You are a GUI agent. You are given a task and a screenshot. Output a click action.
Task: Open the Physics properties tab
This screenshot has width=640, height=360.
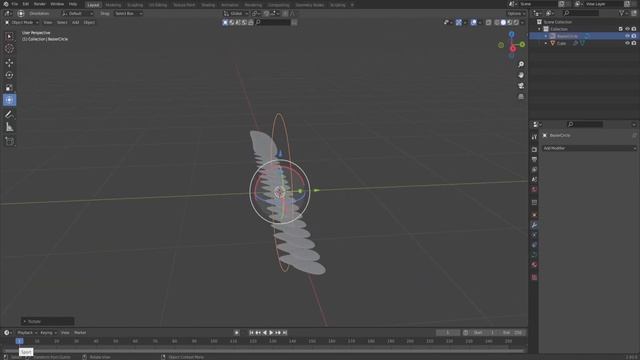[x=534, y=245]
